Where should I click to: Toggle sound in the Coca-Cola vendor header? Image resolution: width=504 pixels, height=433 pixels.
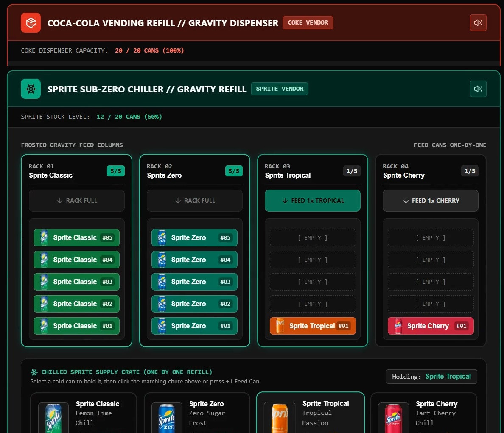coord(478,23)
